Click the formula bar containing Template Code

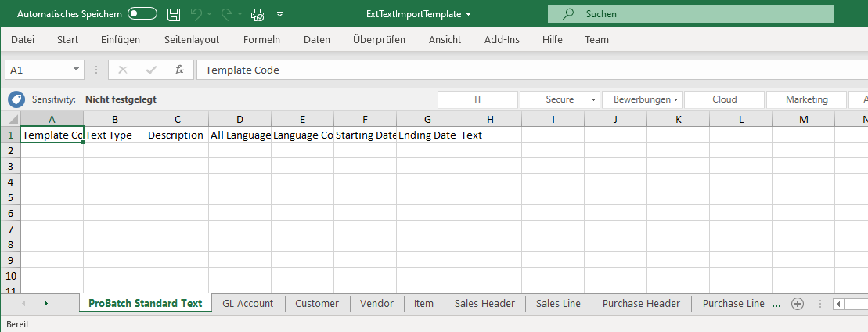tap(532, 70)
